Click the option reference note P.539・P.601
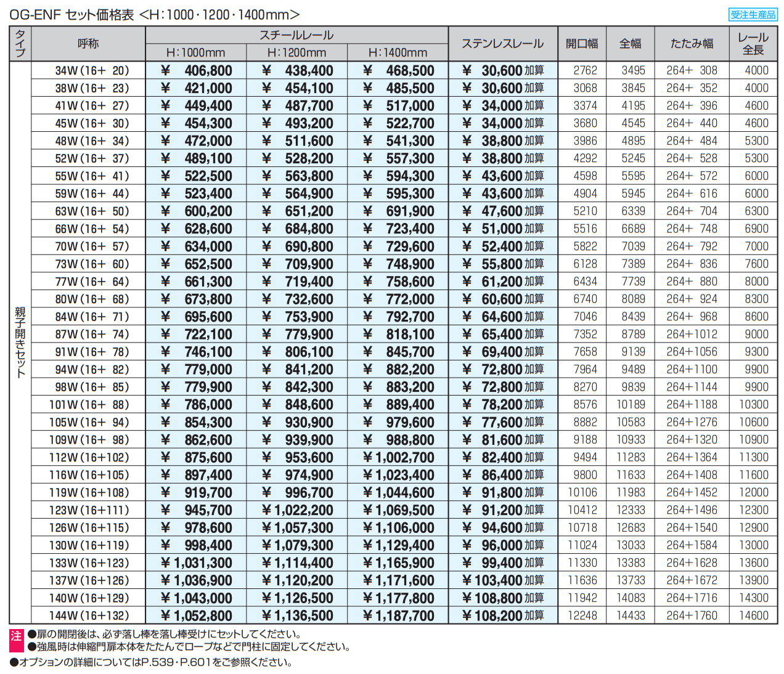This screenshot has height=674, width=784. pos(150,662)
